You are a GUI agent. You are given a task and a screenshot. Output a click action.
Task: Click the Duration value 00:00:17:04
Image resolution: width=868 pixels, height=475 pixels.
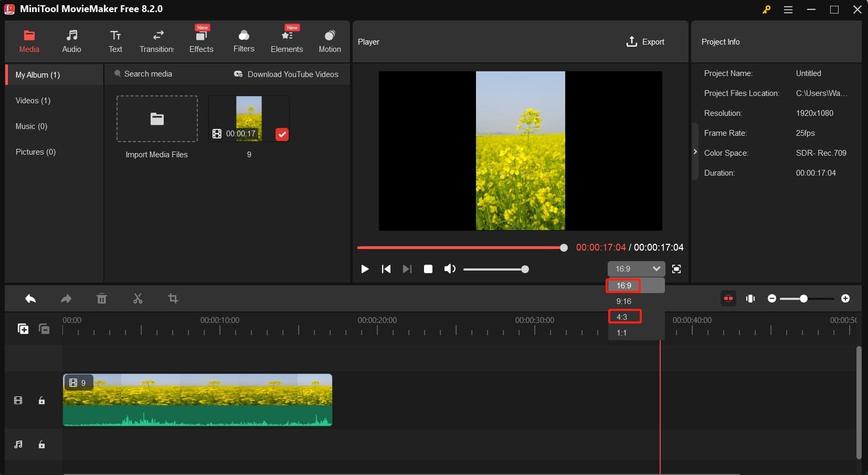(816, 173)
